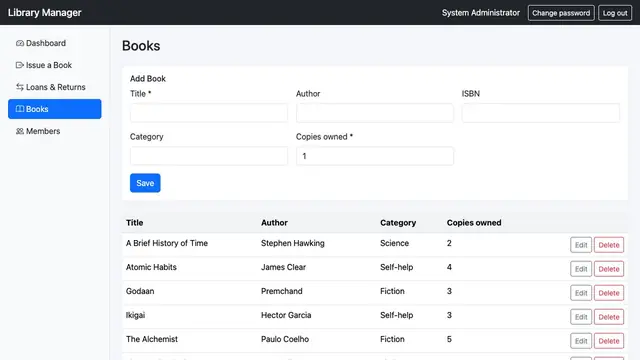Focus the Title input field
Image resolution: width=640 pixels, height=360 pixels.
209,113
